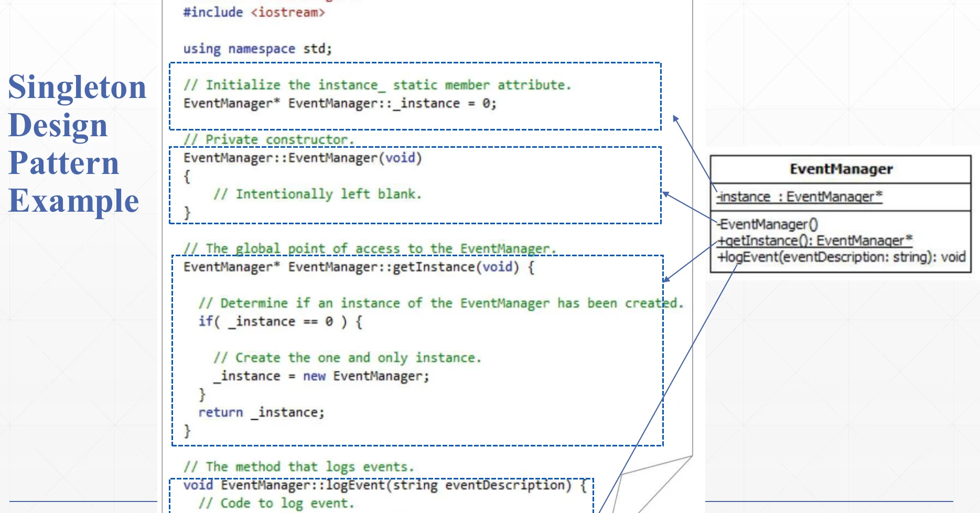Screen dimensions: 980x513
Task: Click the 'if( _instance == 0 )' line
Action: coord(280,321)
